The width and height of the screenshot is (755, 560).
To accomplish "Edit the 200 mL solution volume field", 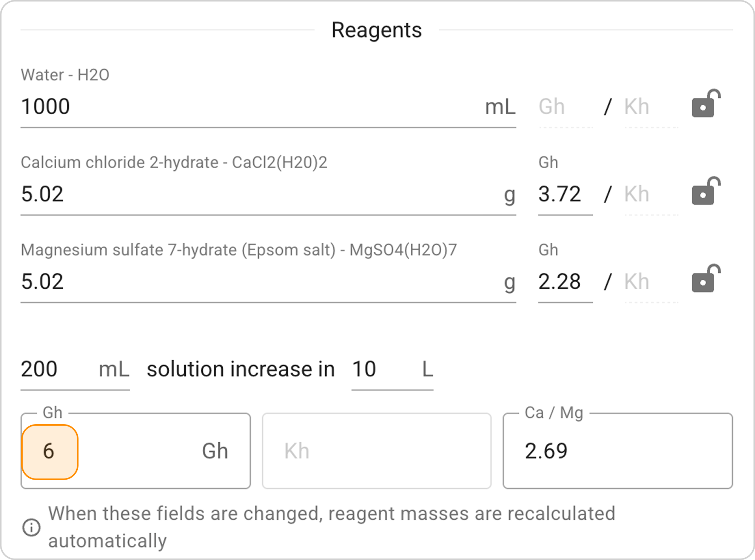I will 57,369.
